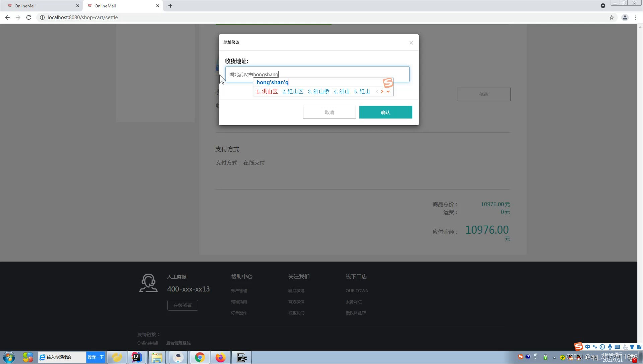
Task: Open 授权体验店 footer link
Action: [x=355, y=313]
